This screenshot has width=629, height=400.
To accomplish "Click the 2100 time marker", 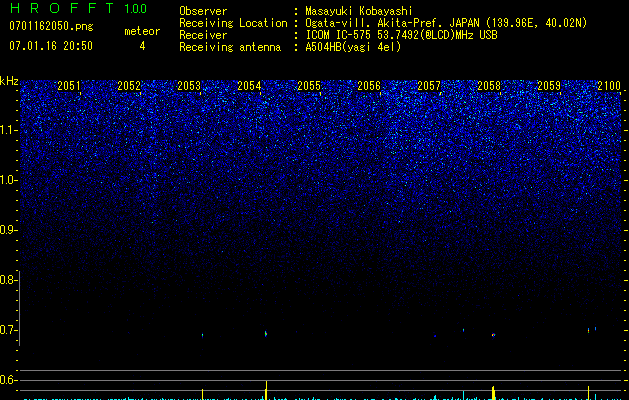I will pyautogui.click(x=609, y=86).
